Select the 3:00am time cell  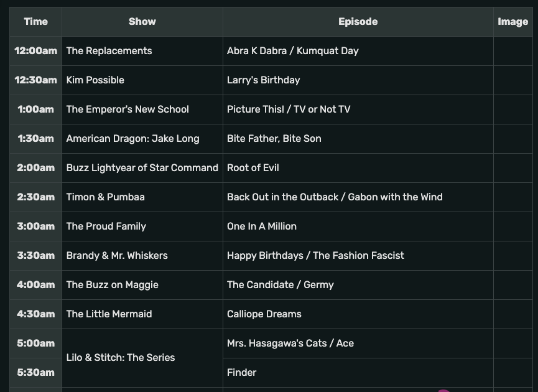pos(35,226)
